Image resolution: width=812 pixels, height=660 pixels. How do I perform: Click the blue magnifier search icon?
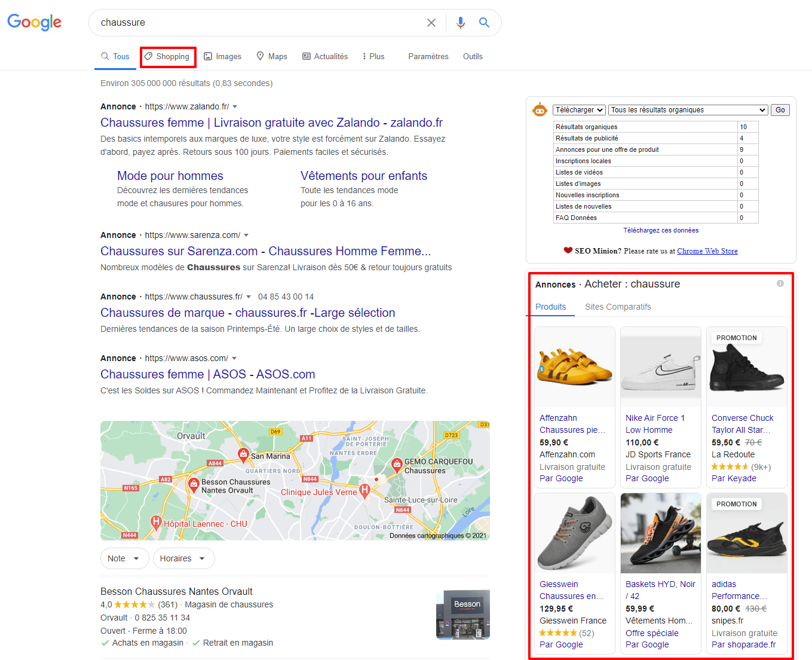pos(484,23)
